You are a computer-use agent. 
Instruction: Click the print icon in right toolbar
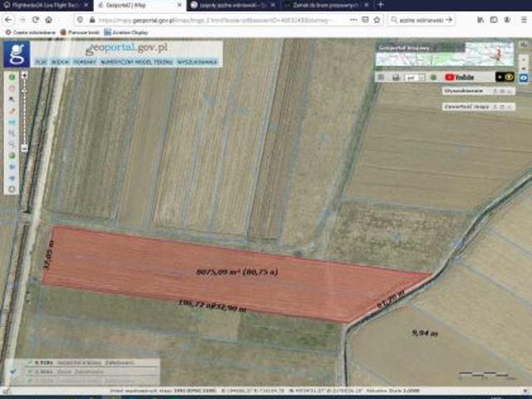coord(396,77)
